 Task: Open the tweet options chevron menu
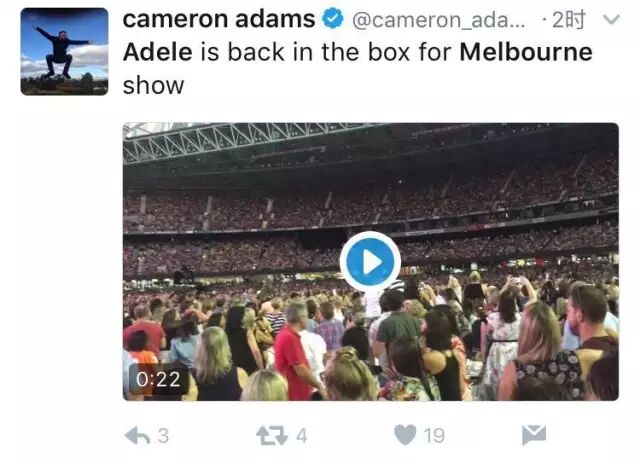(611, 19)
